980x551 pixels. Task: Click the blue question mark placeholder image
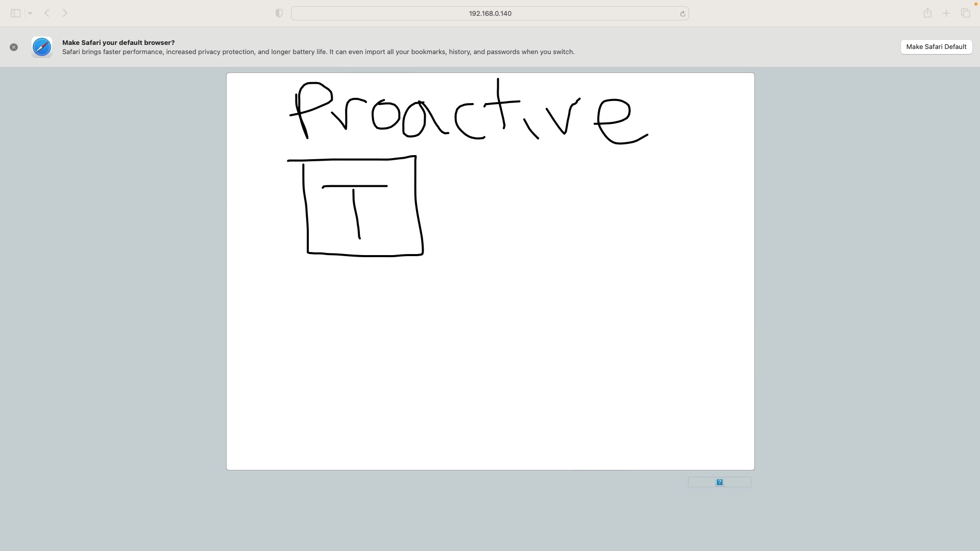[719, 482]
